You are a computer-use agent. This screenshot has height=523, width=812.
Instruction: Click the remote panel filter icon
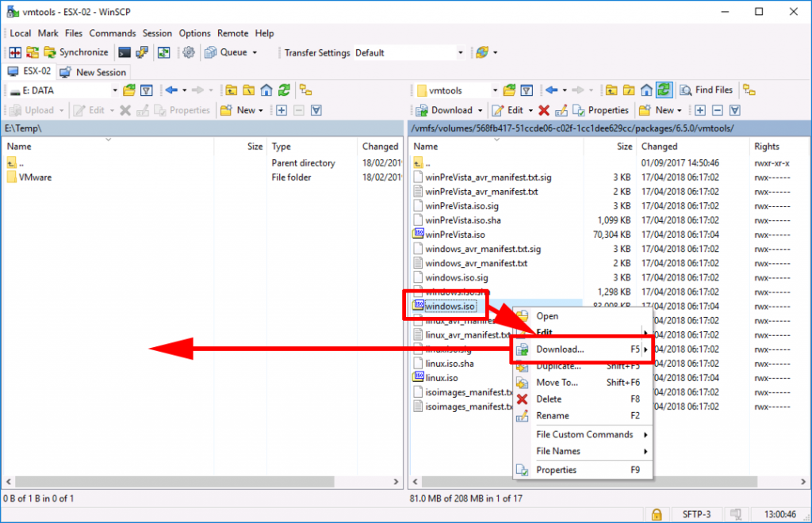click(x=527, y=90)
